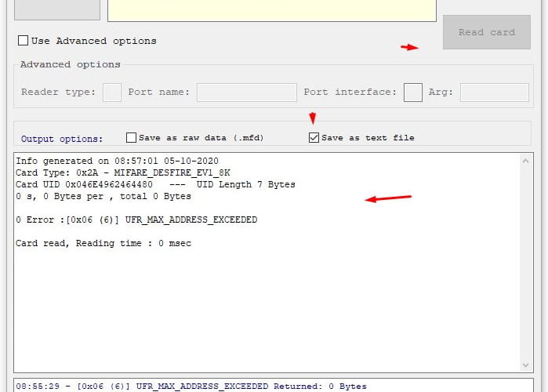Image resolution: width=548 pixels, height=392 pixels.
Task: Click the 'Card UID 0x046E4962464480' text
Action: pyautogui.click(x=84, y=184)
